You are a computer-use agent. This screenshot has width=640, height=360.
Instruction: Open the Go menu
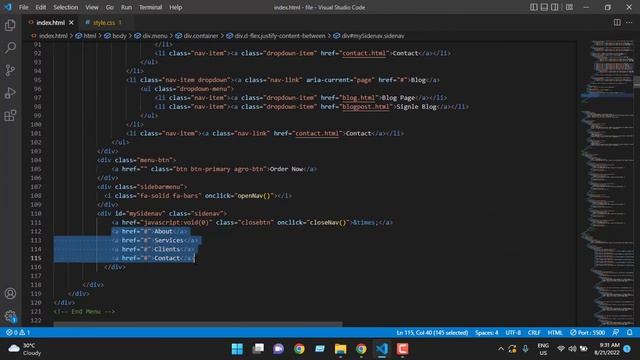coord(109,7)
